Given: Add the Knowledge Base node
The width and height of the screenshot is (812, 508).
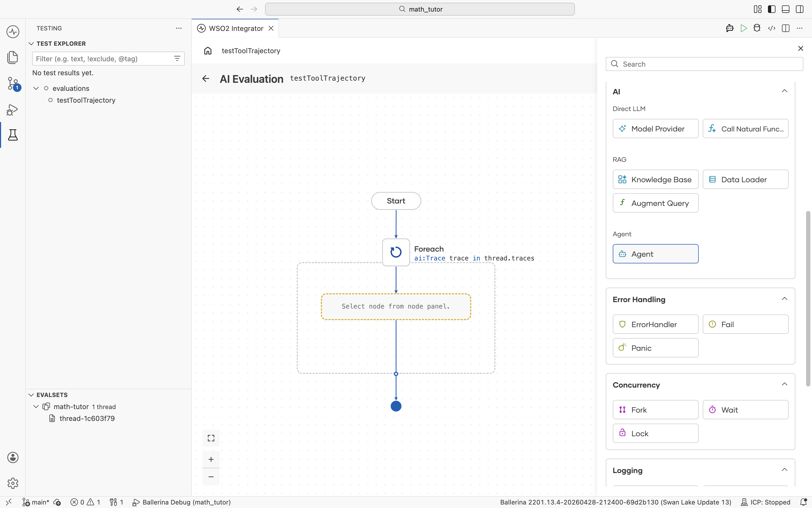Looking at the screenshot, I should click(x=655, y=179).
